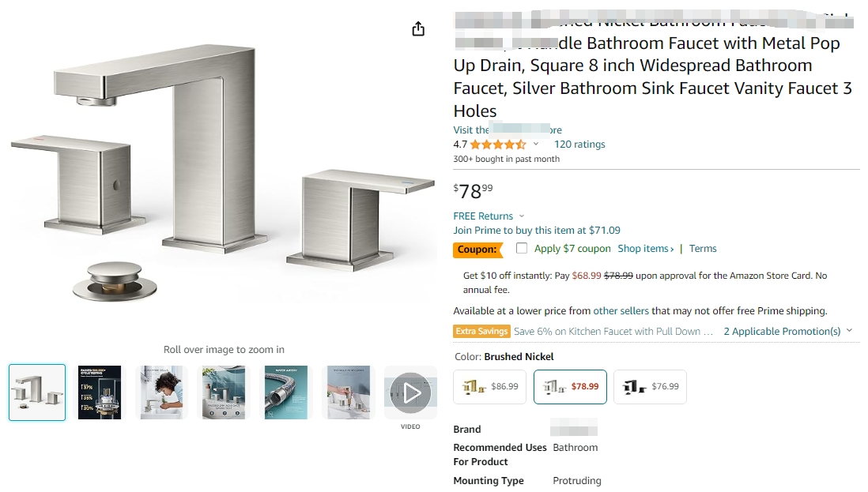Open the installed faucet thumbnail
The image size is (868, 492).
point(224,392)
